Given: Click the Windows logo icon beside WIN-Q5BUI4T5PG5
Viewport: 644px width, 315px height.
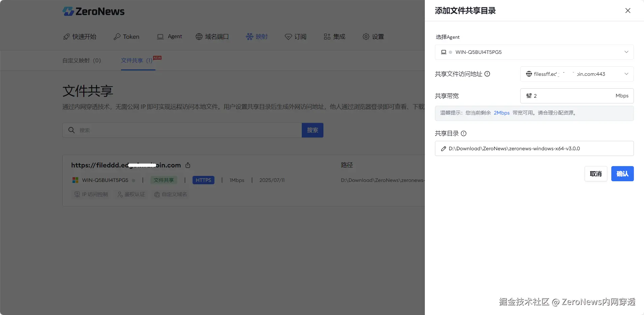Looking at the screenshot, I should click(x=75, y=180).
